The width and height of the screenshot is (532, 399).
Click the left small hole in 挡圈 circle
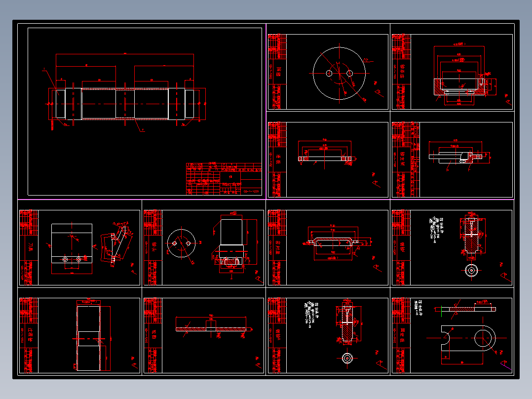point(329,74)
